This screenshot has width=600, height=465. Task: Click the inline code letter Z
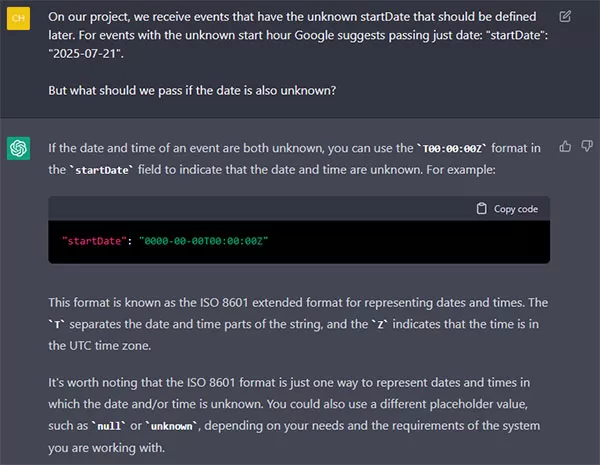pyautogui.click(x=380, y=325)
